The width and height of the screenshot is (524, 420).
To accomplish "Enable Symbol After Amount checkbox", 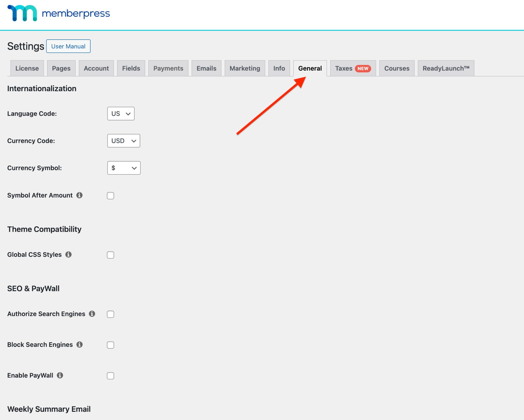I will click(x=111, y=196).
